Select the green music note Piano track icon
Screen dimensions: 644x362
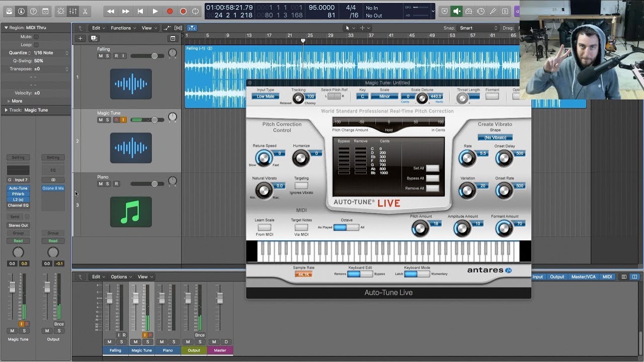pos(131,212)
